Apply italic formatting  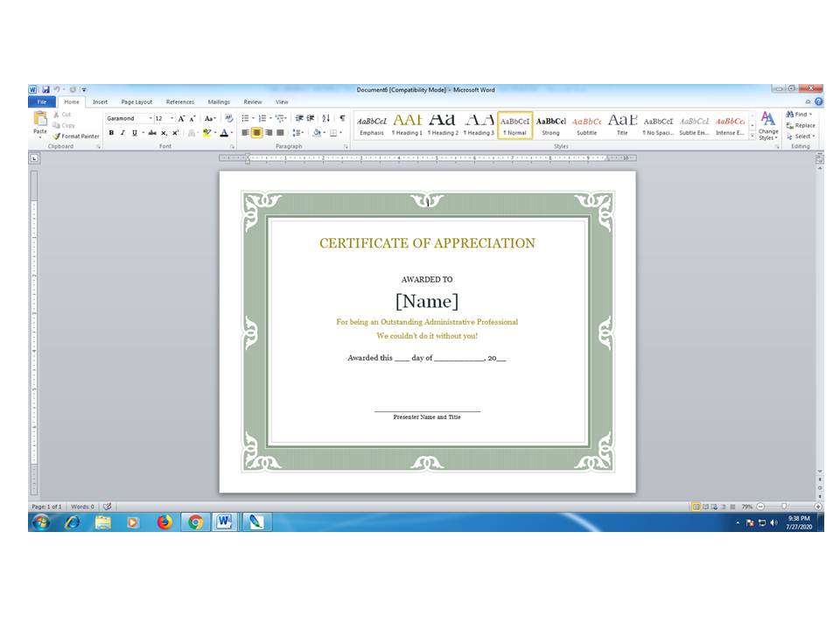122,132
